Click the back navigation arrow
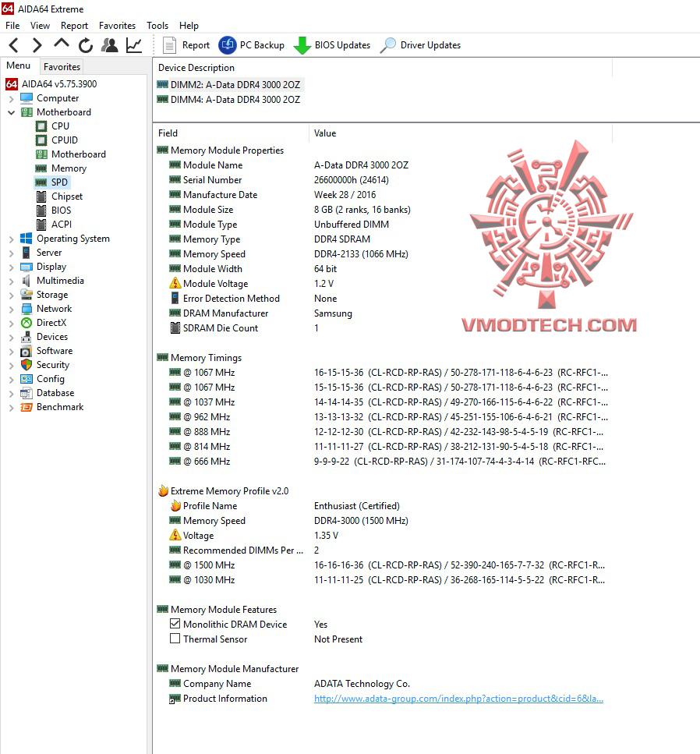700x754 pixels. click(12, 44)
